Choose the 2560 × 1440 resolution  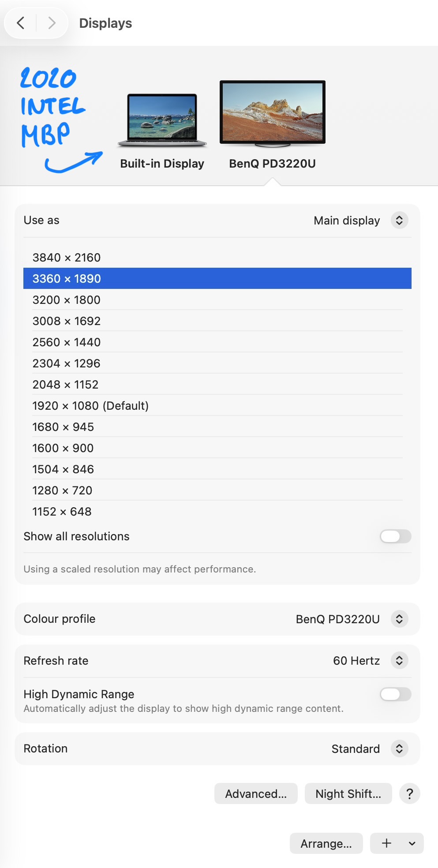point(67,342)
